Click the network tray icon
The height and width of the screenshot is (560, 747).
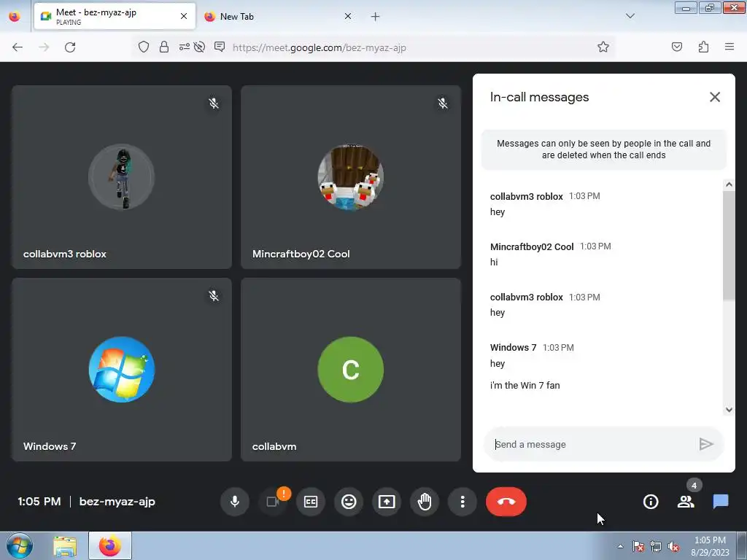(656, 547)
